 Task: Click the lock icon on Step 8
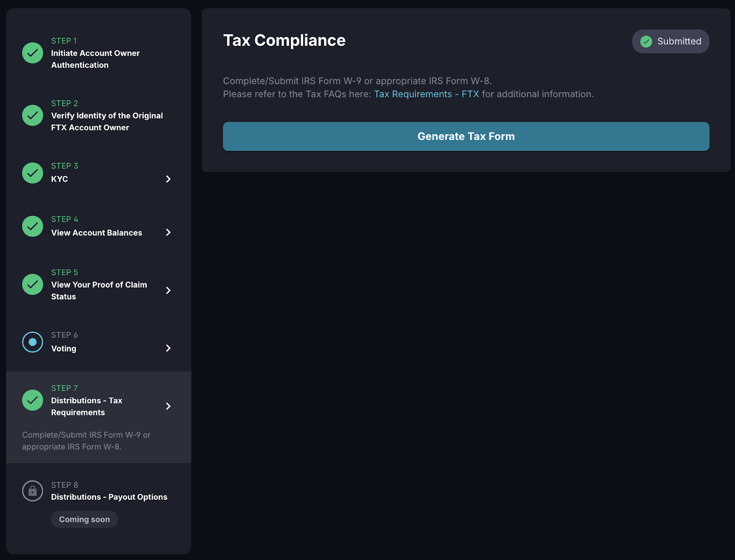(32, 490)
